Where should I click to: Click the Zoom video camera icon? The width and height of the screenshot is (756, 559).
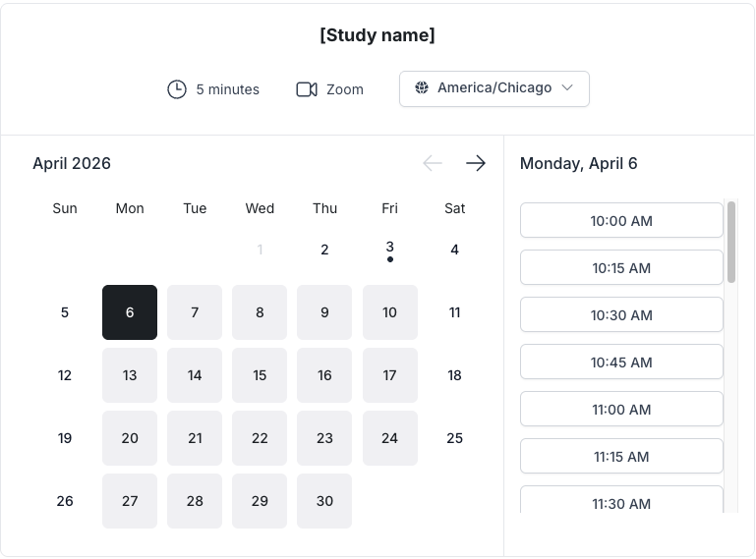point(307,89)
